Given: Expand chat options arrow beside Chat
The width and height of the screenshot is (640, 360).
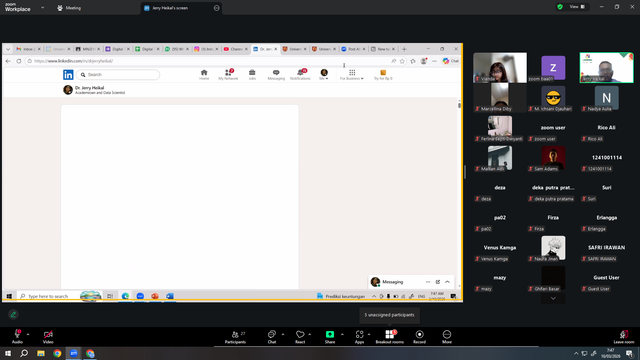Looking at the screenshot, I should click(x=283, y=334).
